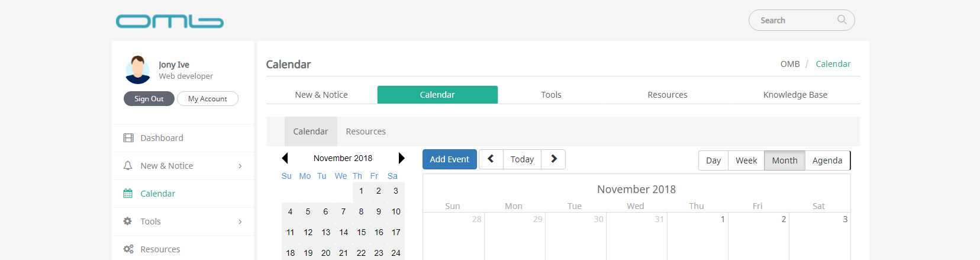Viewport: 980px width, 260px height.
Task: Switch calendar to Agenda view
Action: [x=827, y=161]
